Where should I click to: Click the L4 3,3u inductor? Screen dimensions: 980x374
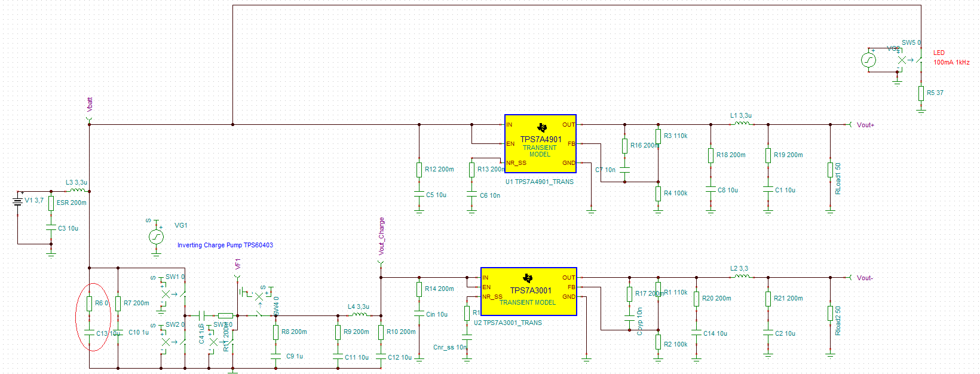[360, 314]
